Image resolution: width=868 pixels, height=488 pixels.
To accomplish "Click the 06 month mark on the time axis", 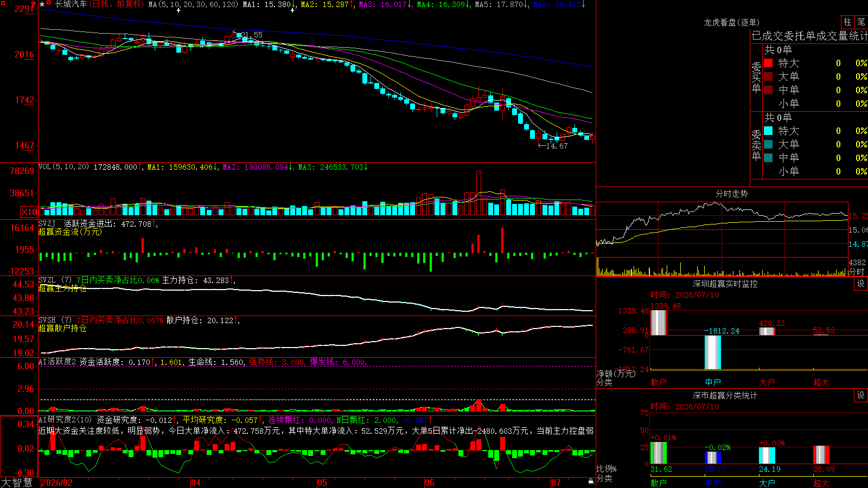I will pos(430,483).
